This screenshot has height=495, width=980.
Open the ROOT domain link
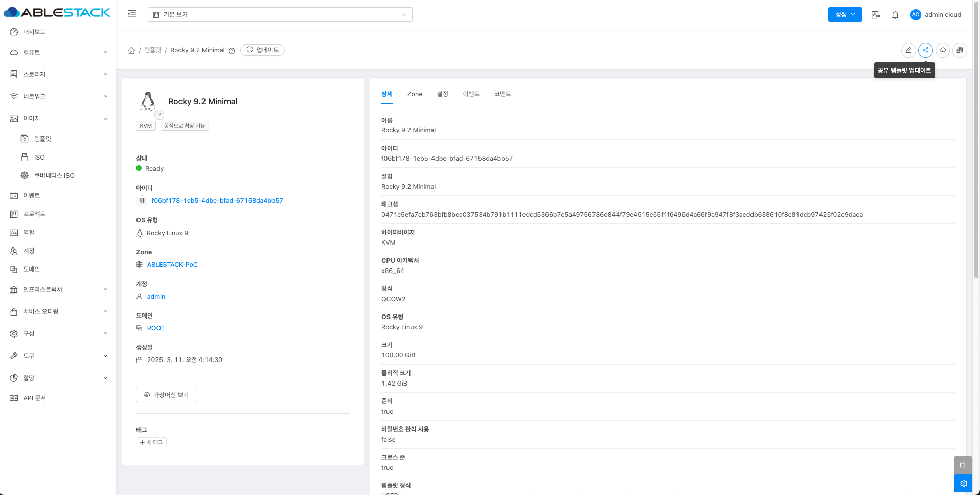click(x=156, y=328)
